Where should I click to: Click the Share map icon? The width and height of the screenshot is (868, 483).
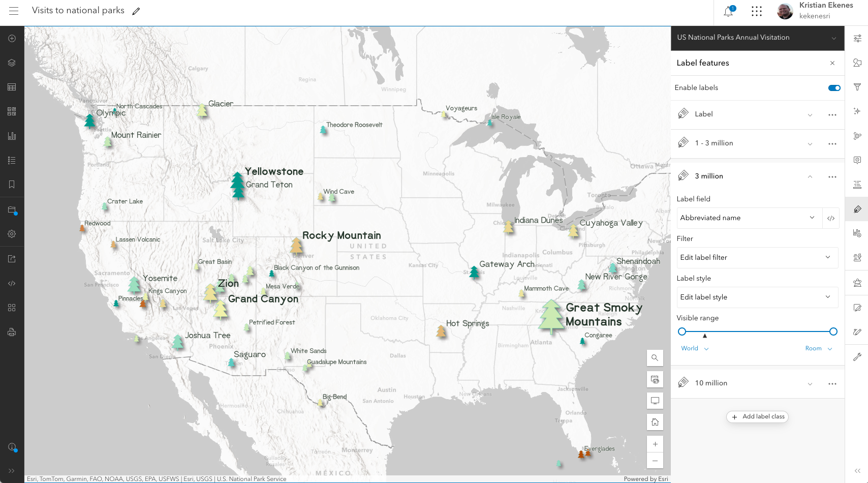point(12,259)
